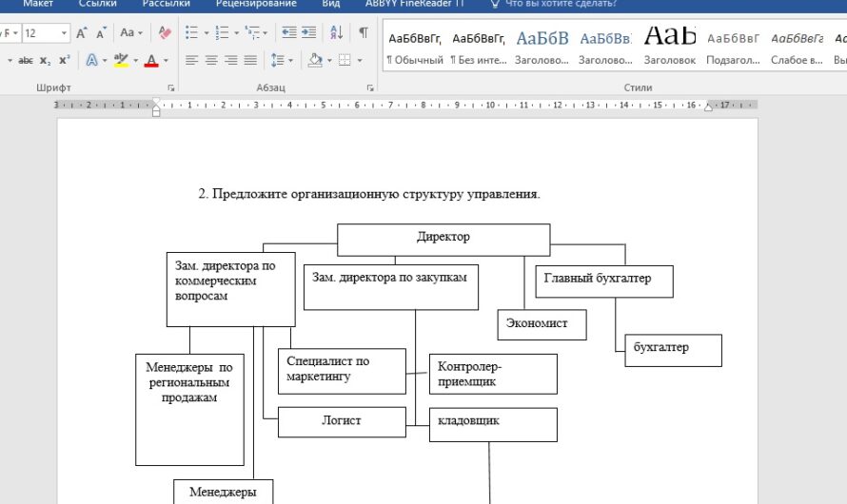Sort text with the A-Я sort icon
Viewport: 847px width, 504px height.
336,33
